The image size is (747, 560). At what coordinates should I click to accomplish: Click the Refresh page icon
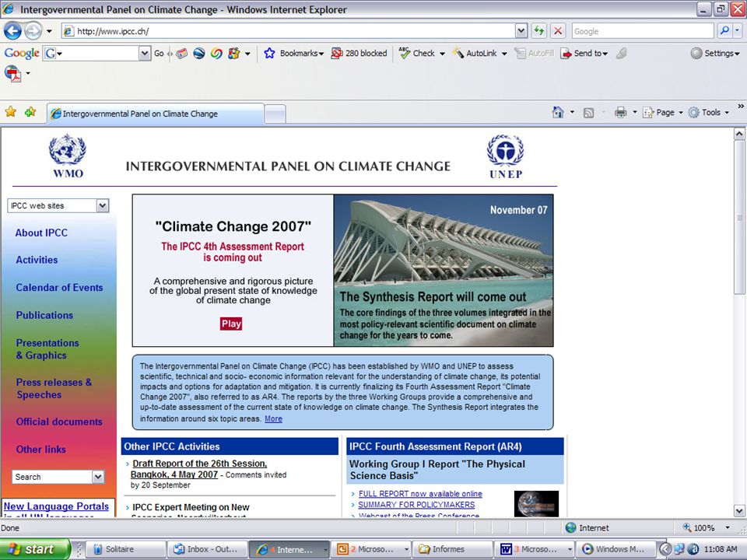point(538,31)
